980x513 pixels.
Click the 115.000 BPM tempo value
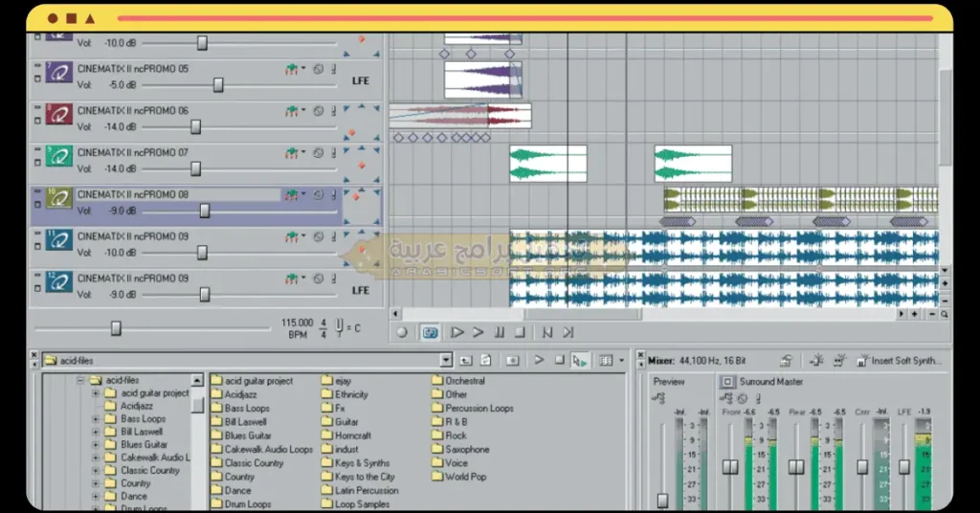tap(297, 323)
